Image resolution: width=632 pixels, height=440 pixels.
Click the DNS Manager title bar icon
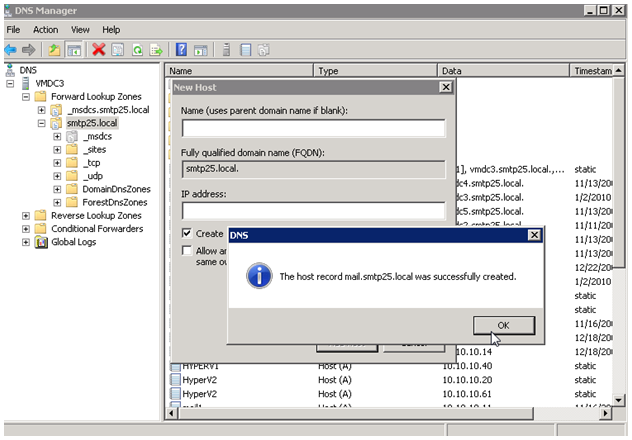(8, 10)
